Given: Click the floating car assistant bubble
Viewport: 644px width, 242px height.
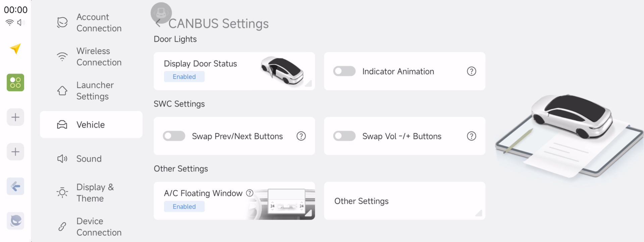Looking at the screenshot, I should pyautogui.click(x=161, y=13).
